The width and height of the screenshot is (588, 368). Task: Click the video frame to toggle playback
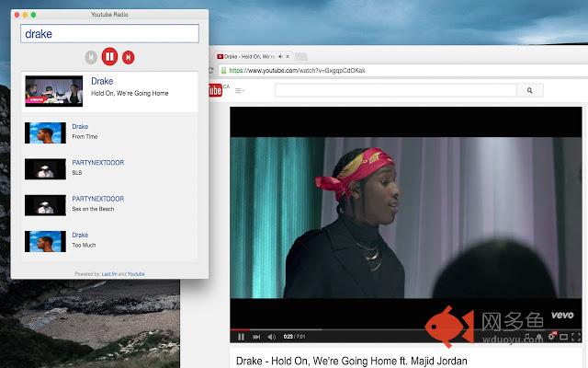[x=406, y=218]
